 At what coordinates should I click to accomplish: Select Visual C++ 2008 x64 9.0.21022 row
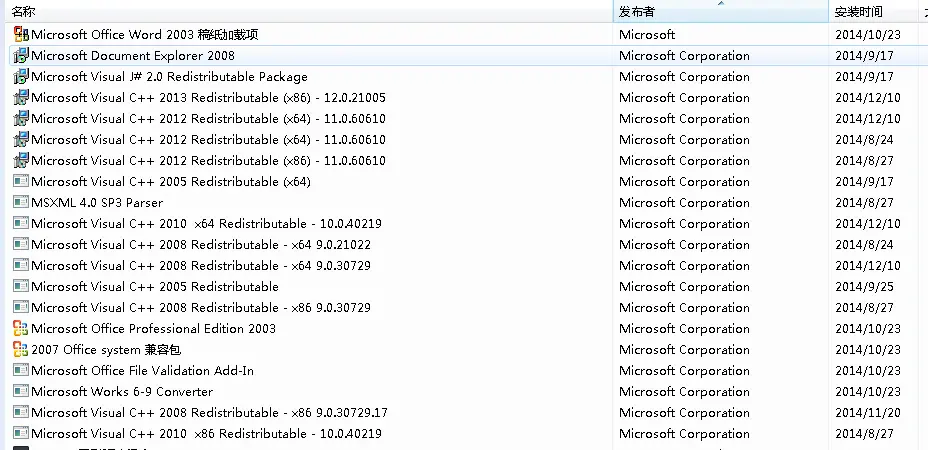[x=464, y=245]
